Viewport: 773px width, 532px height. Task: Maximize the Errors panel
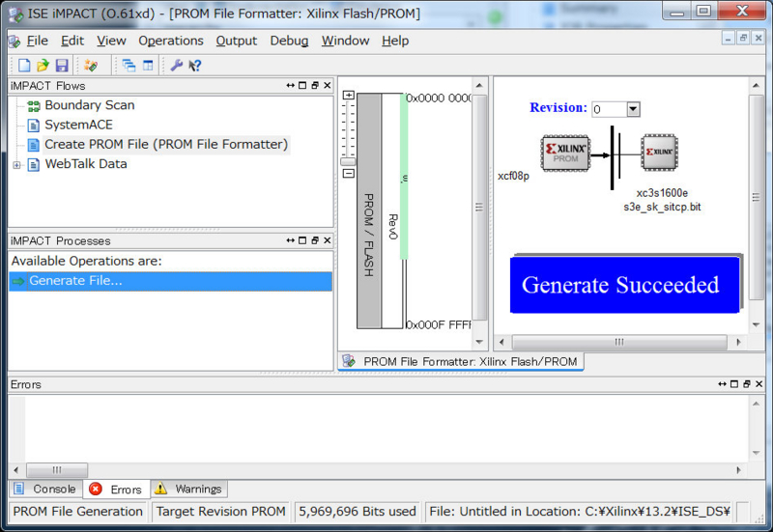pyautogui.click(x=734, y=383)
